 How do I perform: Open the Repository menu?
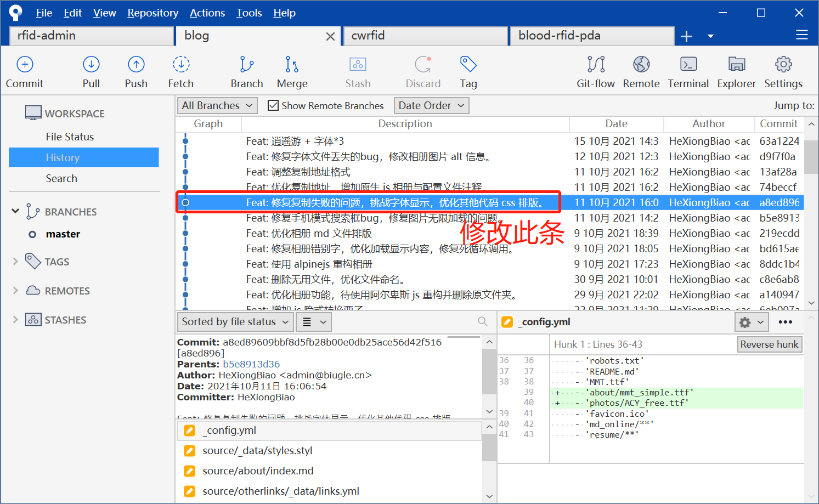152,13
